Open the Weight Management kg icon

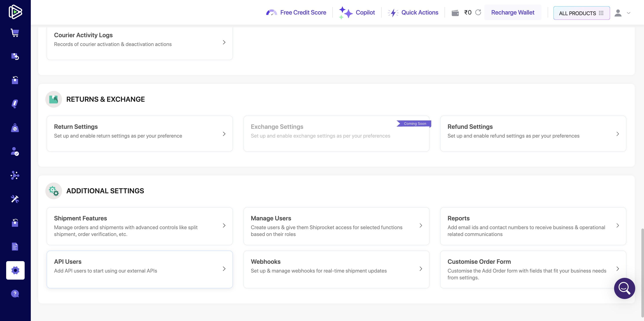pyautogui.click(x=15, y=128)
